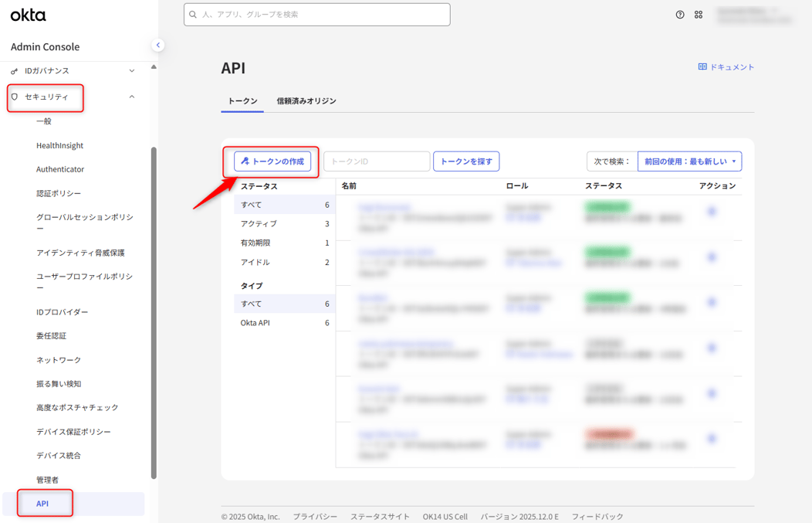The image size is (812, 523).
Task: Click the magnifier icon in search bar
Action: click(191, 14)
